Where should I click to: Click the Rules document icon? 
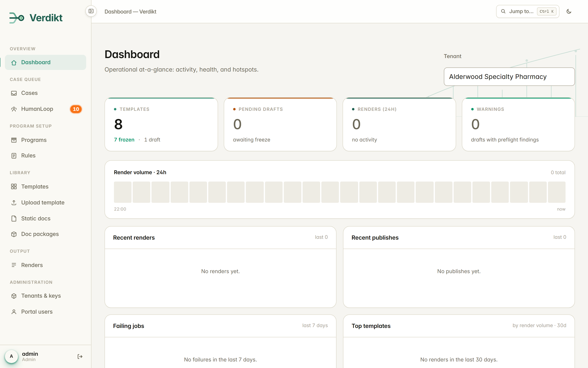click(x=14, y=156)
